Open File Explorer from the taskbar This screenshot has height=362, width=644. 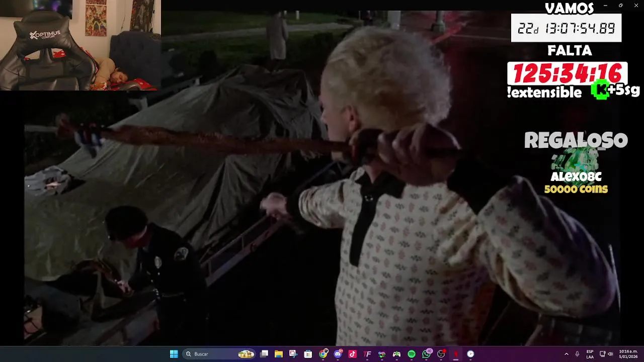pos(279,354)
